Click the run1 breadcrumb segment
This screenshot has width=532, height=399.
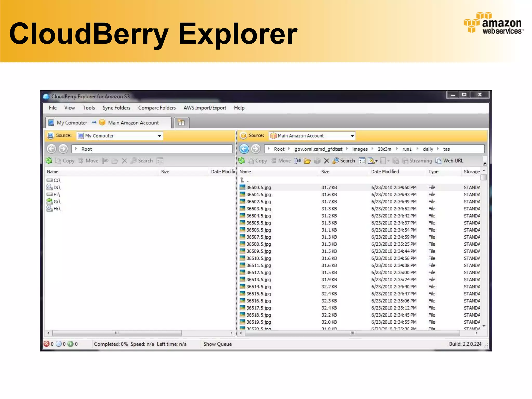pyautogui.click(x=407, y=149)
